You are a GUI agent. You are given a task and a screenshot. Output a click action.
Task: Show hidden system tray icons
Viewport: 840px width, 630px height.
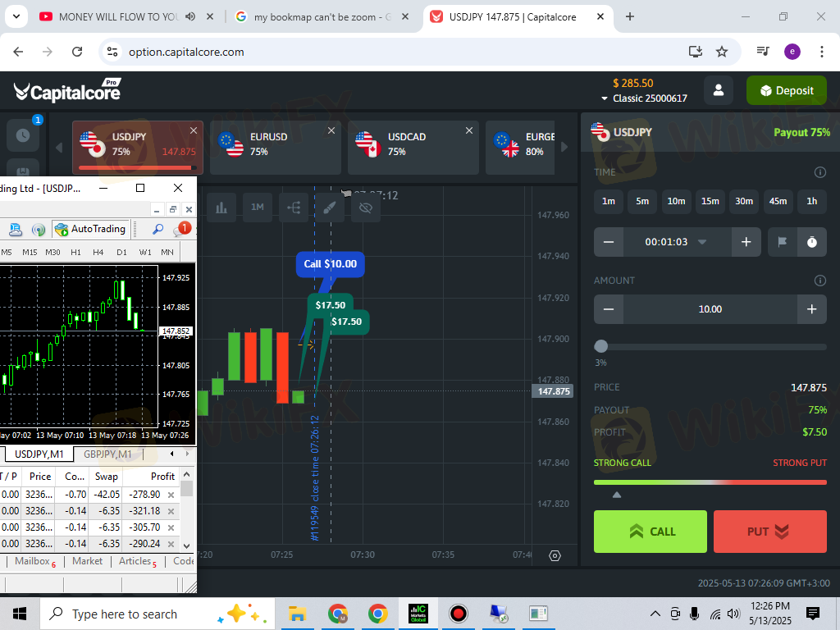tap(655, 614)
